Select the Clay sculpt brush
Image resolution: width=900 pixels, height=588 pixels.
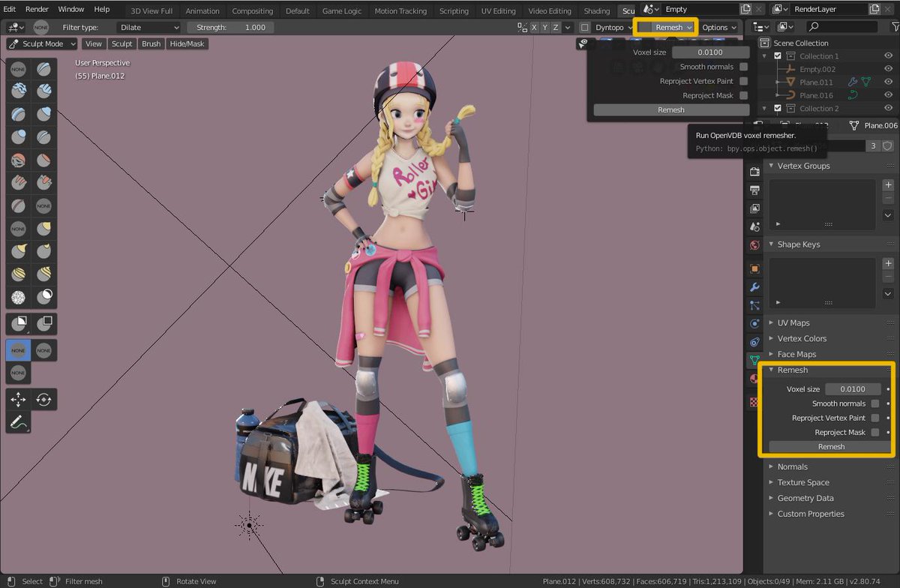pyautogui.click(x=19, y=91)
